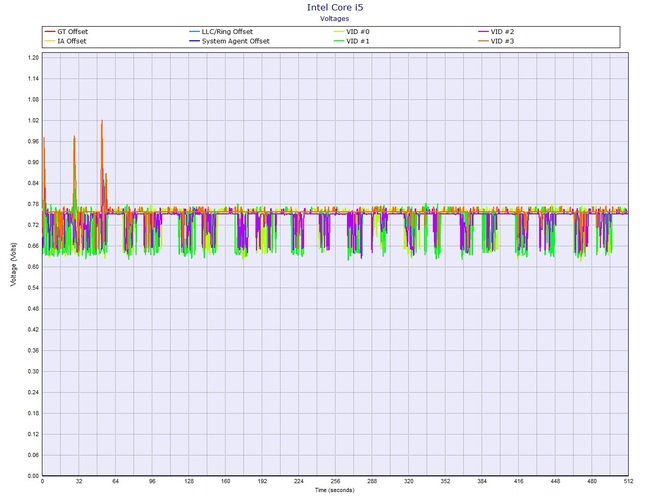
Task: Click the 0.78 y-axis value
Action: [x=33, y=204]
